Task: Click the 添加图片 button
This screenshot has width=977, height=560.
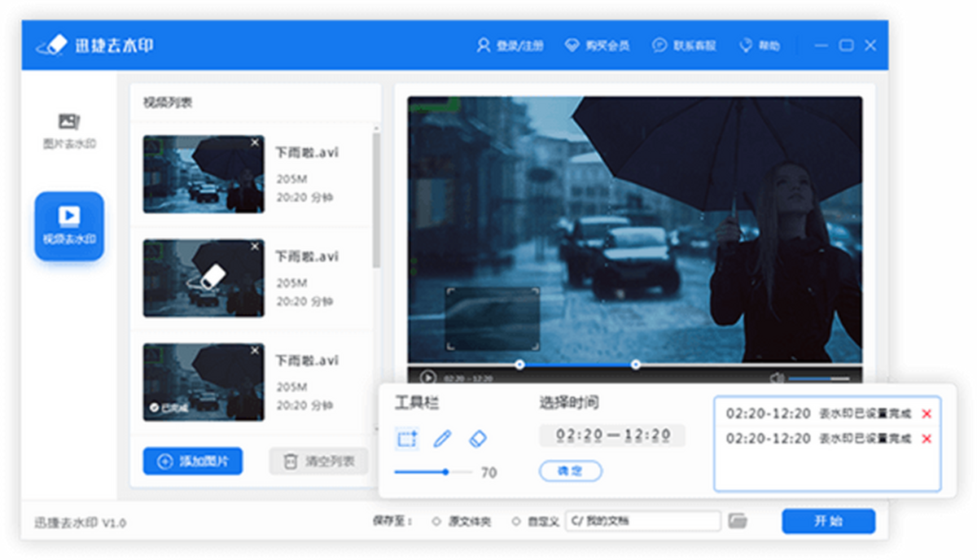Action: pyautogui.click(x=192, y=462)
